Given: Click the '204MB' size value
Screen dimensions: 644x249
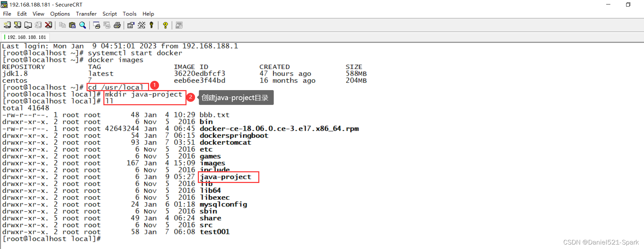Looking at the screenshot, I should [356, 80].
